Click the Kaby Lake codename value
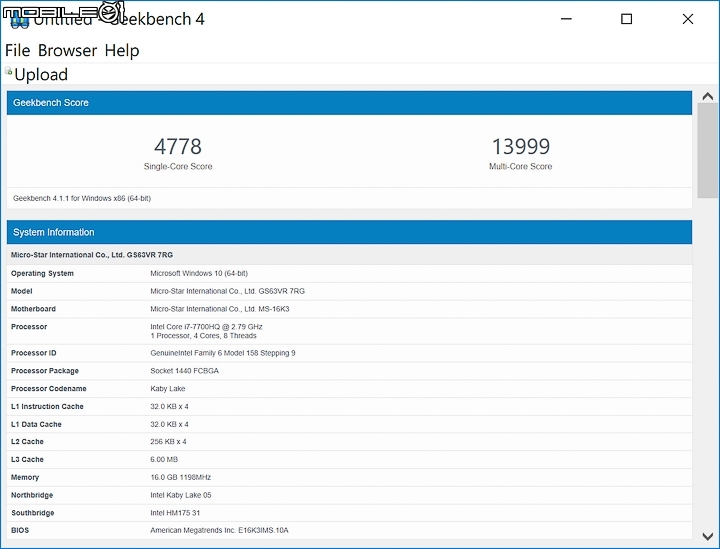This screenshot has height=549, width=720. click(x=168, y=389)
